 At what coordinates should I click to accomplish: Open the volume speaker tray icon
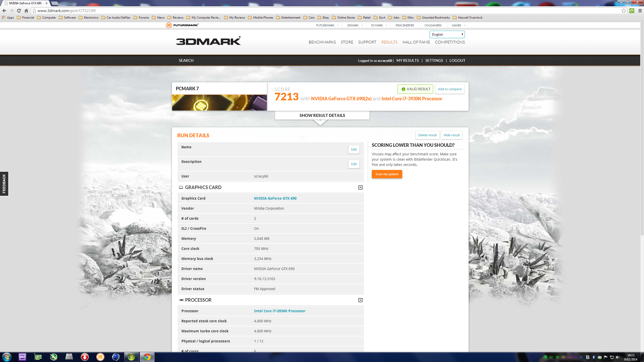618,357
